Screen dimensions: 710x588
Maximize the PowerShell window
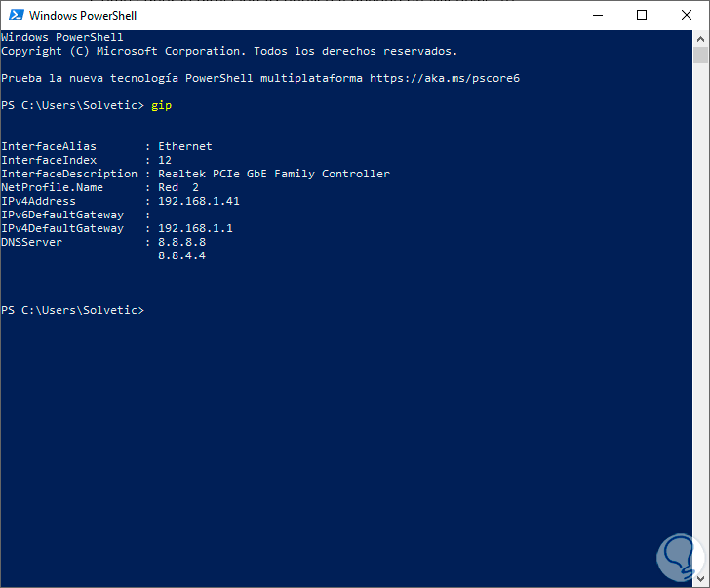coord(641,16)
